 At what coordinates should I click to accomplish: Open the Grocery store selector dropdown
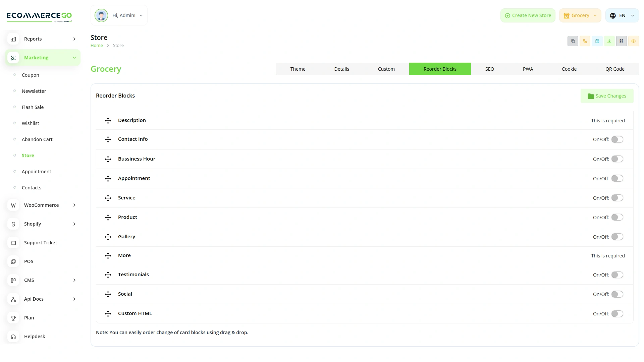580,15
